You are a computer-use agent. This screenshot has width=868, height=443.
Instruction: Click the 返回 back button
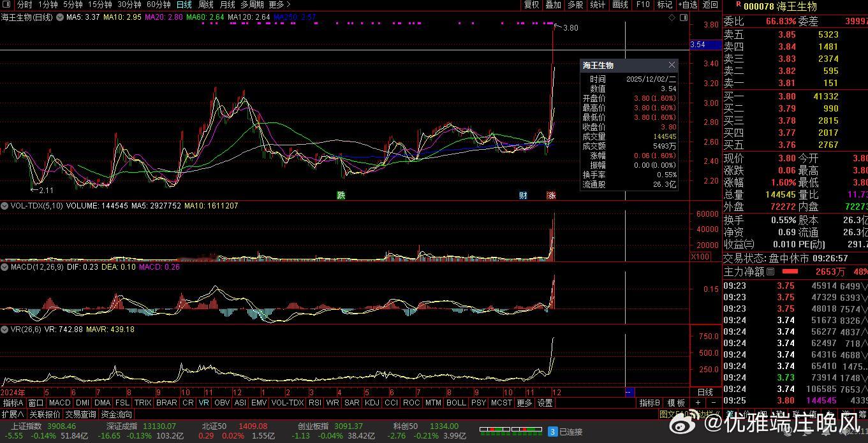[x=710, y=4]
